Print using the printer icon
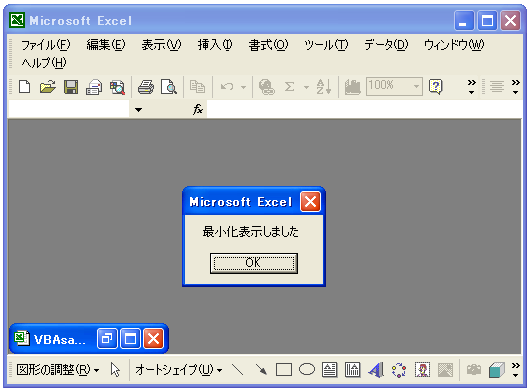 (146, 87)
